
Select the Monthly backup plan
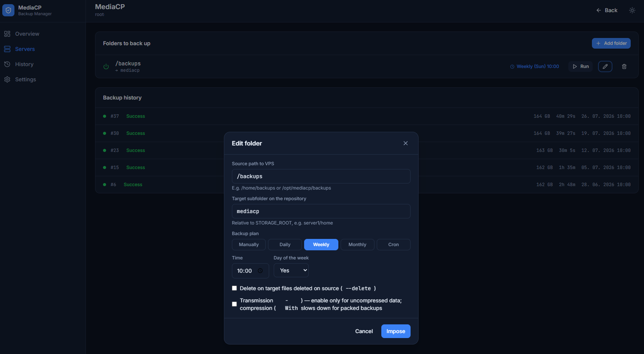(357, 245)
